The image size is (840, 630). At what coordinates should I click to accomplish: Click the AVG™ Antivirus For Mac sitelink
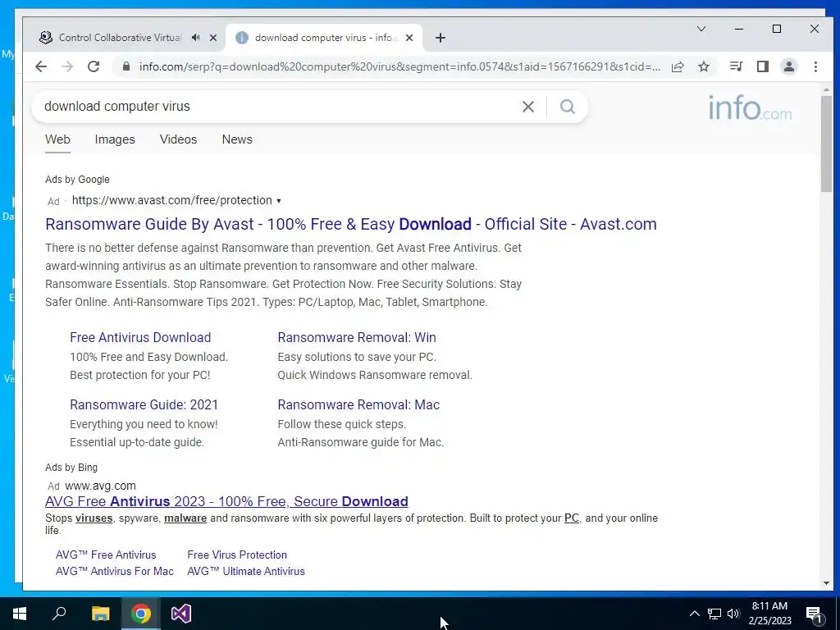[115, 572]
